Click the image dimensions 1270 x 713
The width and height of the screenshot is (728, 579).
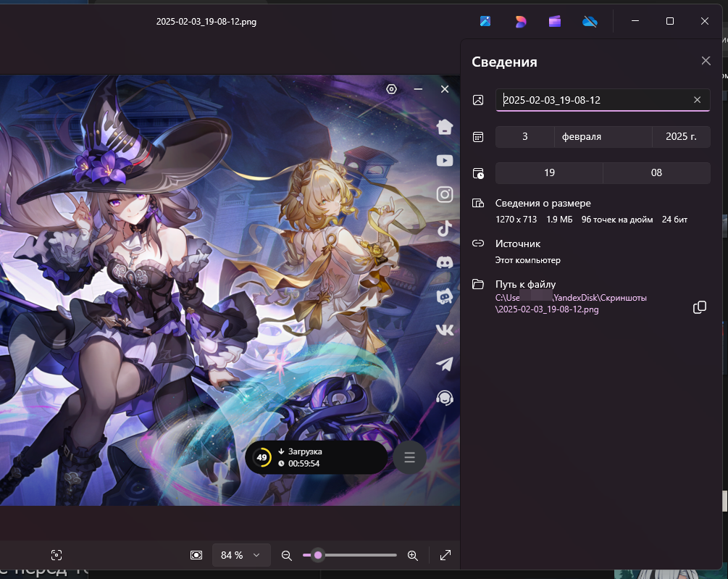pos(516,219)
